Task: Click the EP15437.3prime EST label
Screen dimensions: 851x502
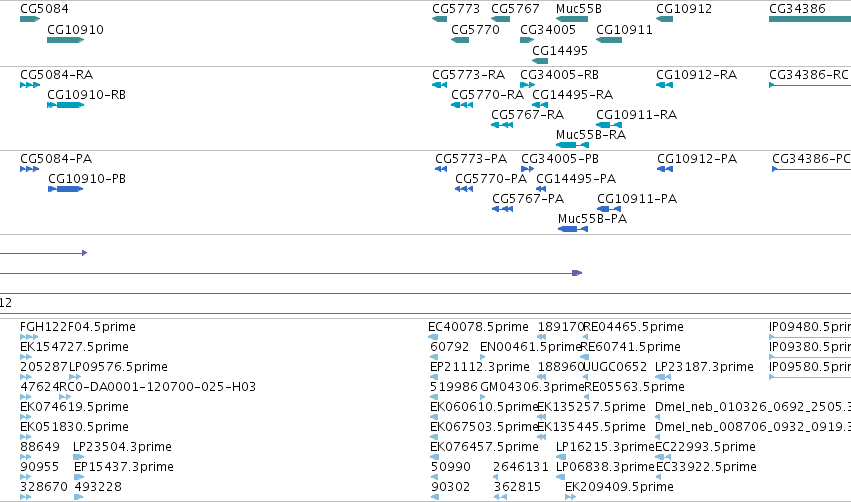Action: pos(124,467)
